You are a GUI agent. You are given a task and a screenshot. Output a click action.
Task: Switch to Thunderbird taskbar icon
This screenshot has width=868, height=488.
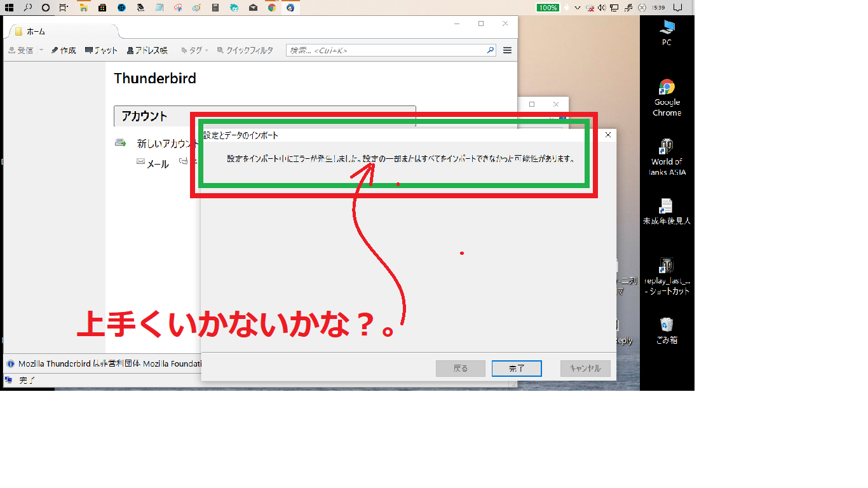pos(290,8)
